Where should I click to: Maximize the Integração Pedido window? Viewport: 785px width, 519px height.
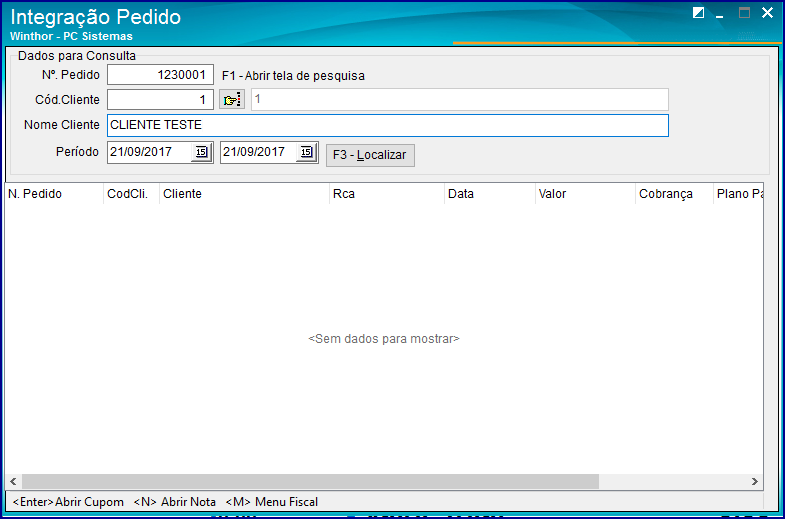(744, 13)
